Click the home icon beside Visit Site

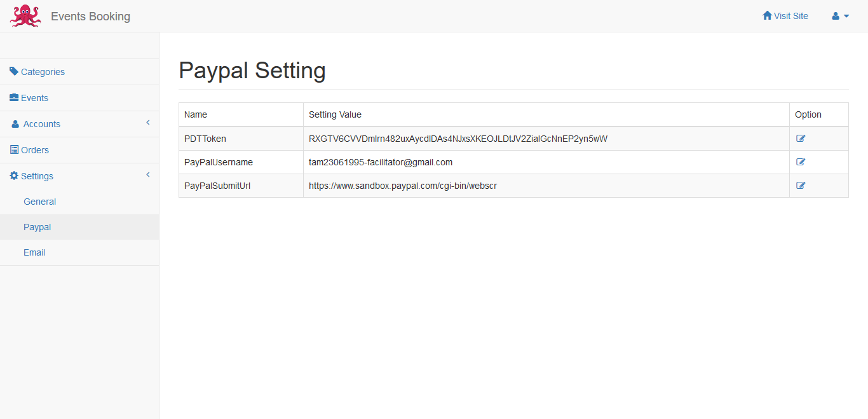767,15
